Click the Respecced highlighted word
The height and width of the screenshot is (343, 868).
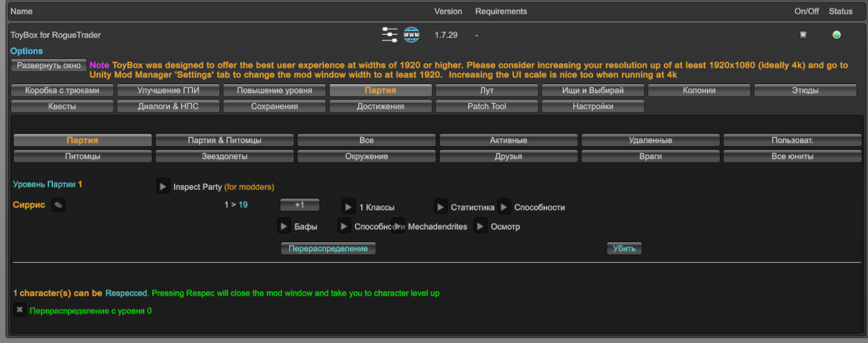127,293
